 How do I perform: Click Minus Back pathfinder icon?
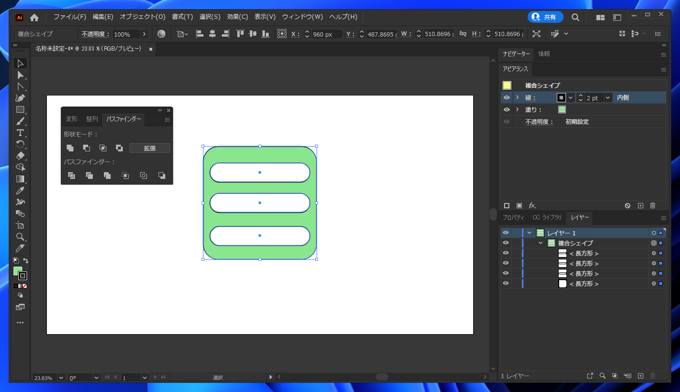(x=162, y=176)
